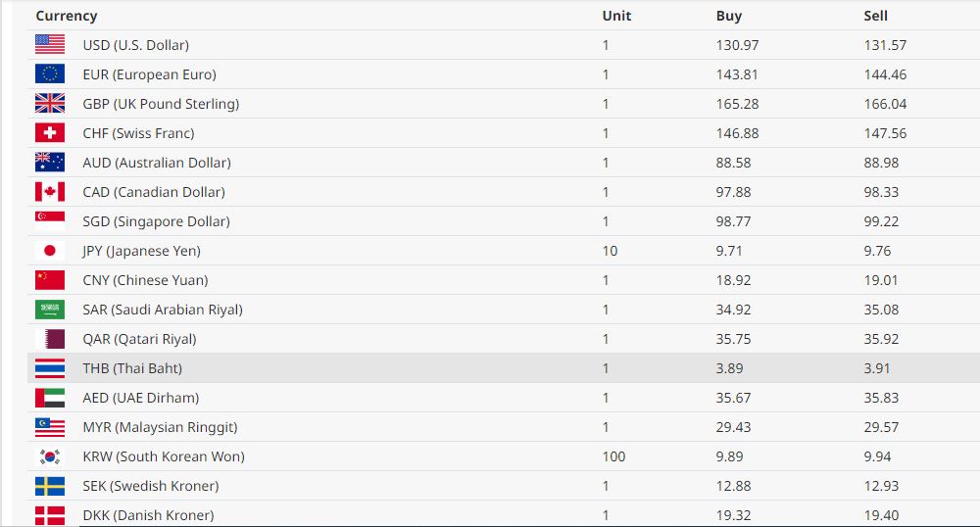Click the South Korean flag icon
This screenshot has height=527, width=980.
[x=50, y=455]
